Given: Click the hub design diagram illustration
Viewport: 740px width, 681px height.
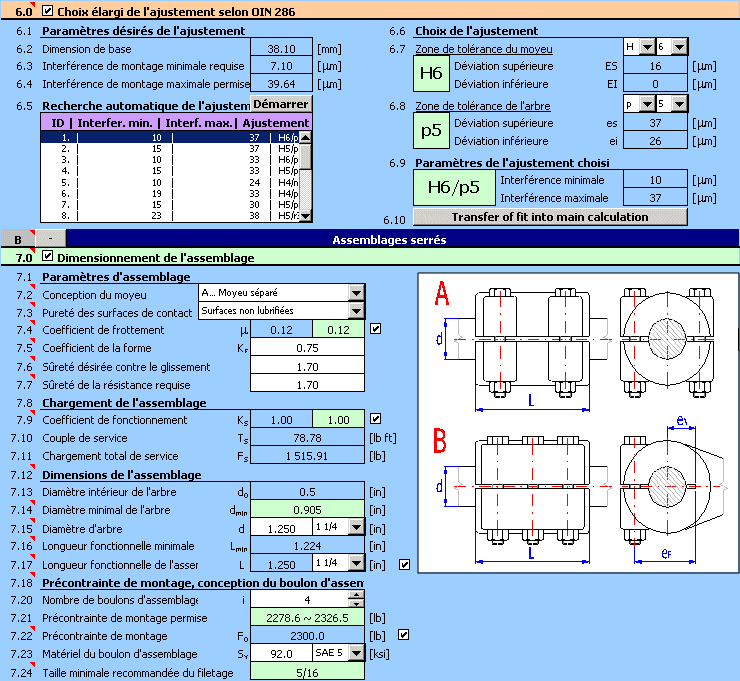Looking at the screenshot, I should [x=578, y=422].
